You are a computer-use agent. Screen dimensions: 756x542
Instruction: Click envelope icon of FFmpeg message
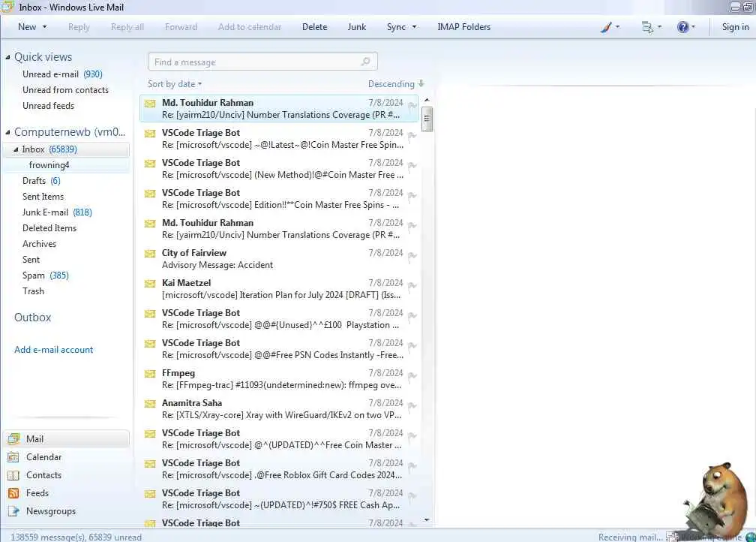click(150, 374)
